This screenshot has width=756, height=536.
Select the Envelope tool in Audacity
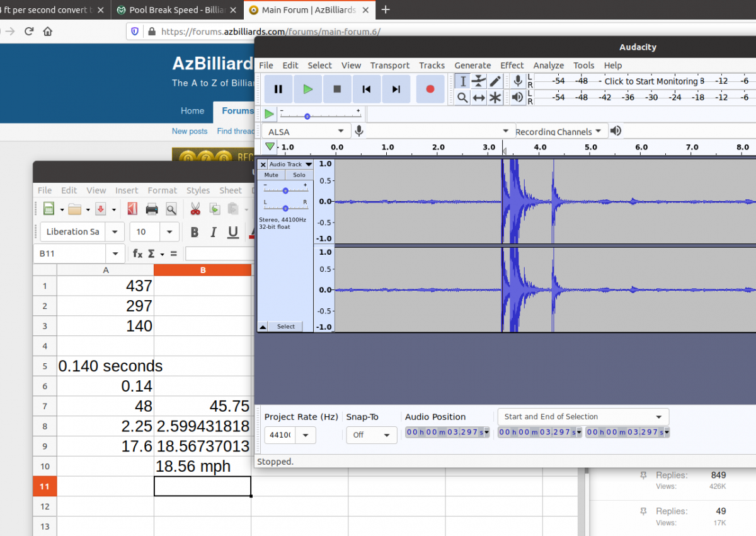click(479, 81)
